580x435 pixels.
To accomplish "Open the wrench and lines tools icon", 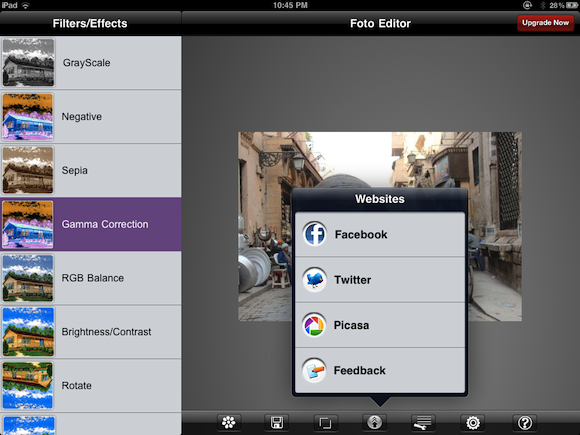I will [x=423, y=422].
